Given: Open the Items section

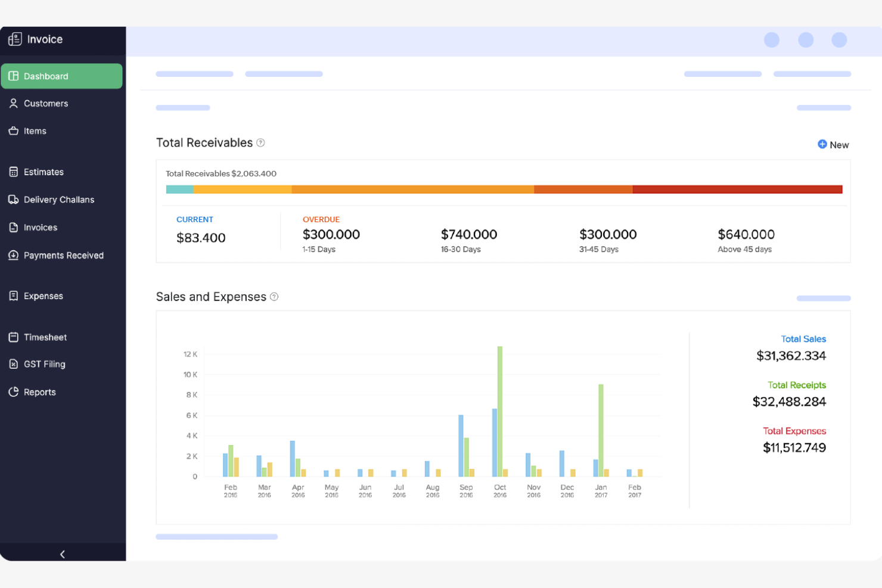Looking at the screenshot, I should (35, 130).
